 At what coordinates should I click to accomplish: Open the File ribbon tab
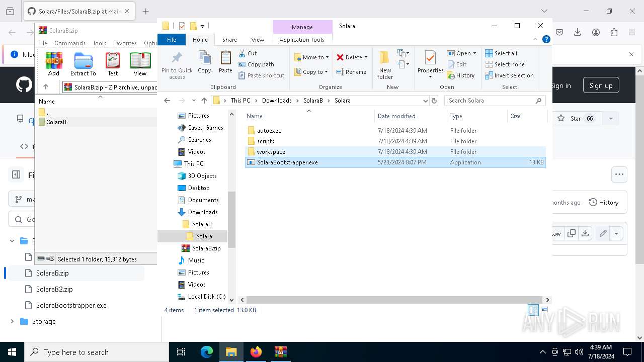point(172,40)
